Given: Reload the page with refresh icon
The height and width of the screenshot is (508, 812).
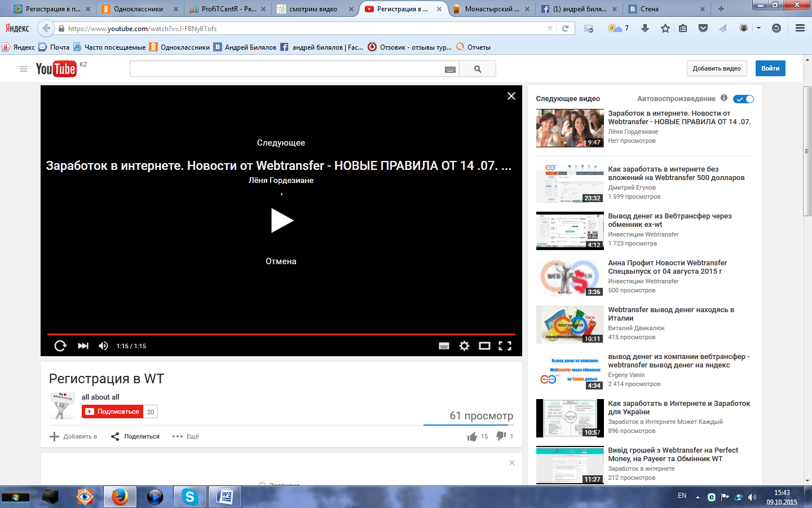Looking at the screenshot, I should tap(565, 28).
